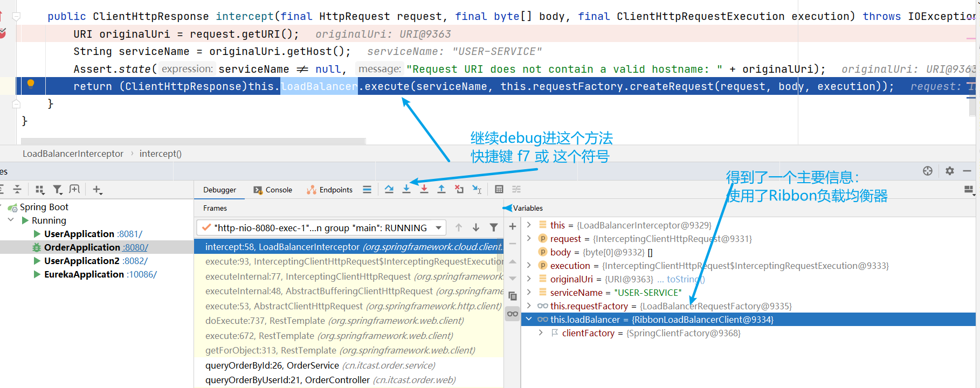This screenshot has width=980, height=388.
Task: Collapse the 'this.loadBalancer' variable node
Action: pos(529,319)
